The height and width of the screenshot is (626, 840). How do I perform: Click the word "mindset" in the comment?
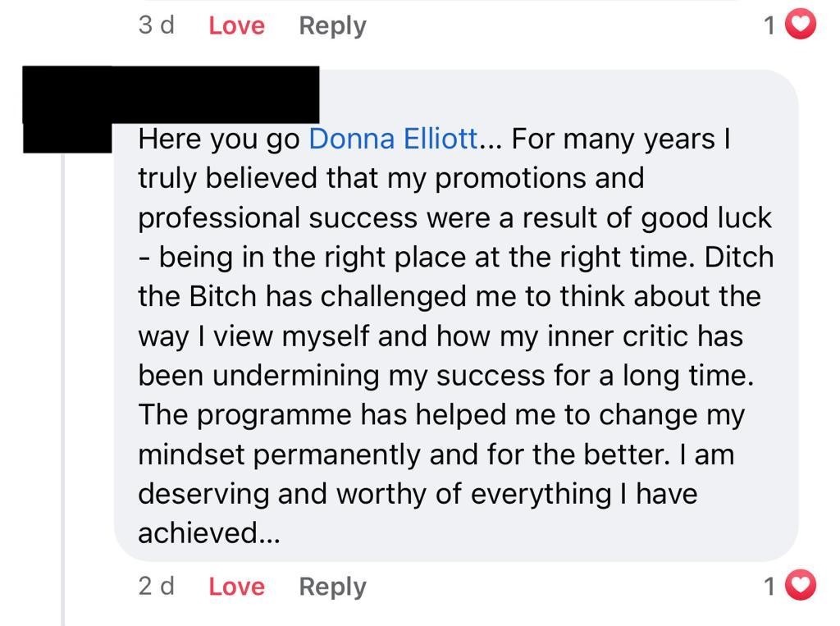191,454
